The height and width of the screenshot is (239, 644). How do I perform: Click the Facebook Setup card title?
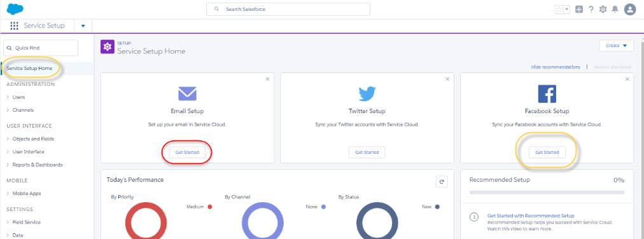[x=547, y=111]
